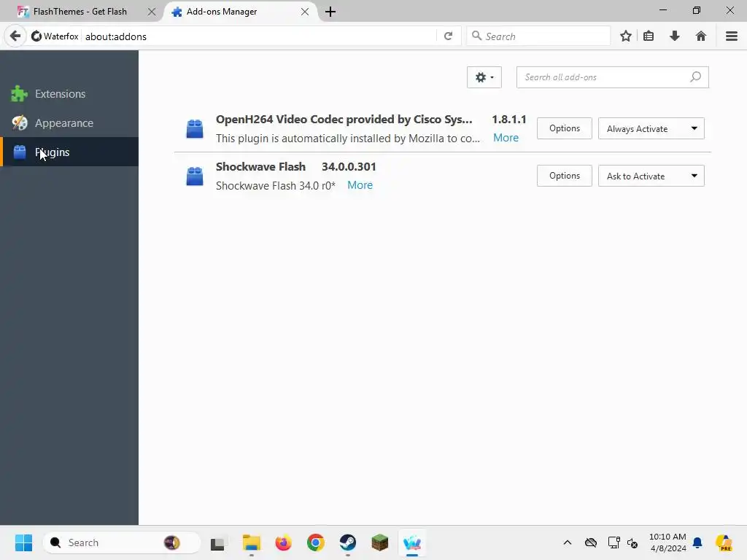The width and height of the screenshot is (747, 560).
Task: Open the Downloads arrow icon
Action: 675,36
